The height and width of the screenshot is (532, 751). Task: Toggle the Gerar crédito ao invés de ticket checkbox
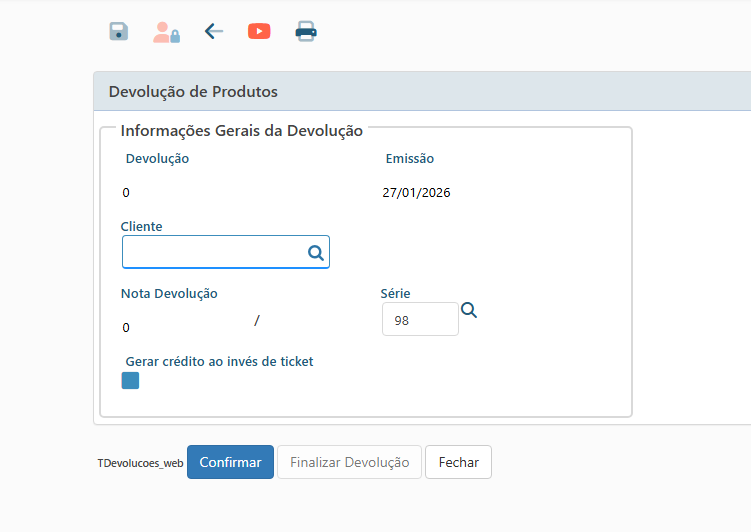pos(130,380)
